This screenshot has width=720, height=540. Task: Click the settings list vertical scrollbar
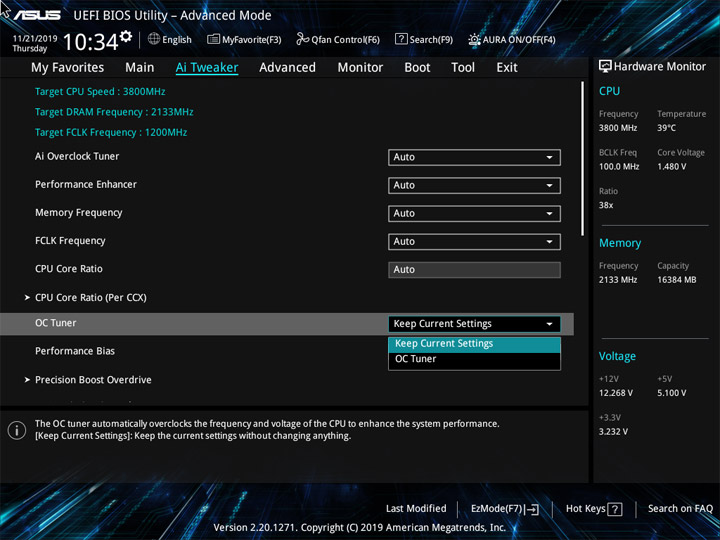tap(583, 158)
